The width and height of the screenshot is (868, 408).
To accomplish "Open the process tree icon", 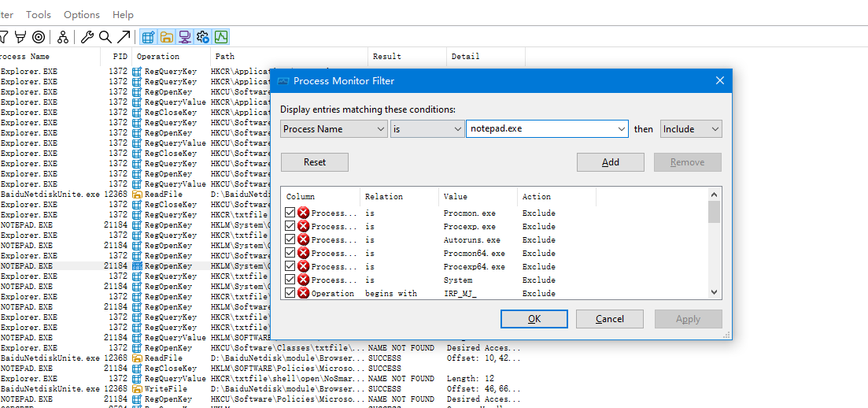I will pyautogui.click(x=63, y=37).
